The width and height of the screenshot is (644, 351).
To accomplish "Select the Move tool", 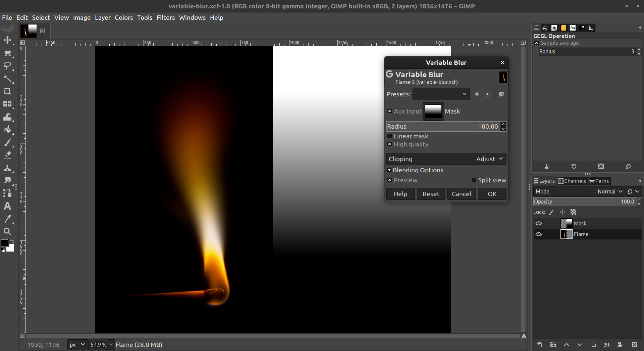I will (7, 40).
